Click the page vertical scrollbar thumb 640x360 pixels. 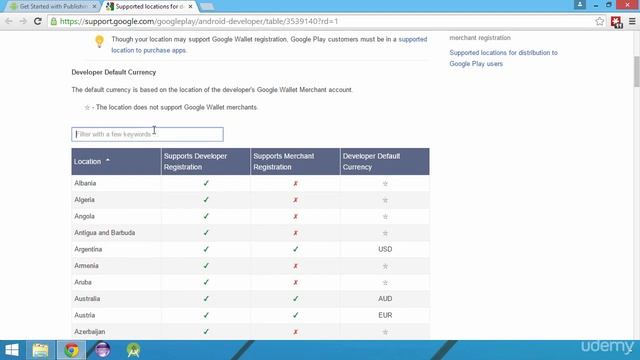coord(636,71)
